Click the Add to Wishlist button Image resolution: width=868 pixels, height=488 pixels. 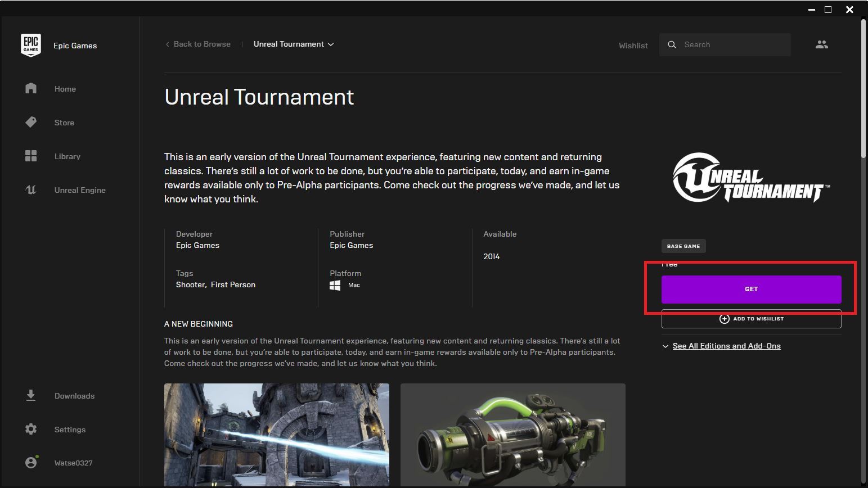click(751, 319)
